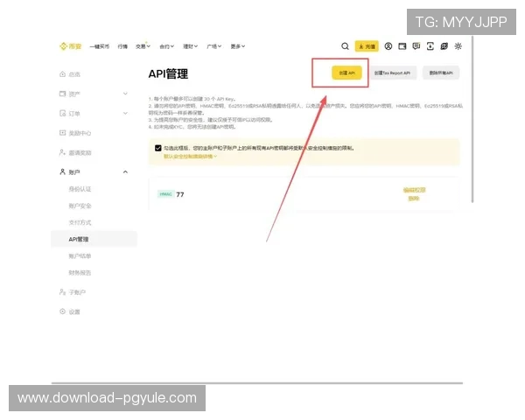The width and height of the screenshot is (525, 420).
Task: Open 邀请奖励 referral in sidebar
Action: coord(80,153)
